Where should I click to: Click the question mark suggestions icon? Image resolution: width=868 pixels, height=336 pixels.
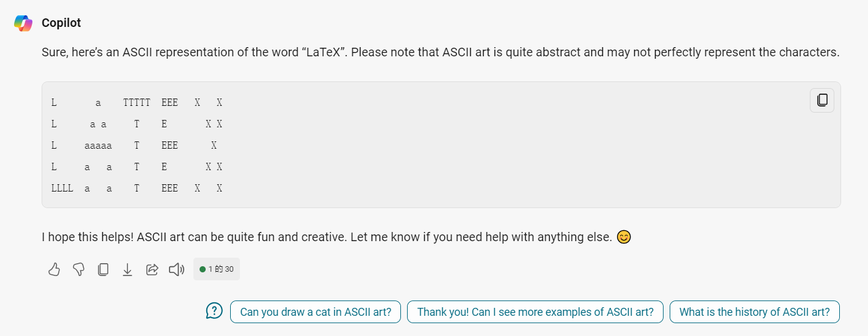tap(214, 312)
